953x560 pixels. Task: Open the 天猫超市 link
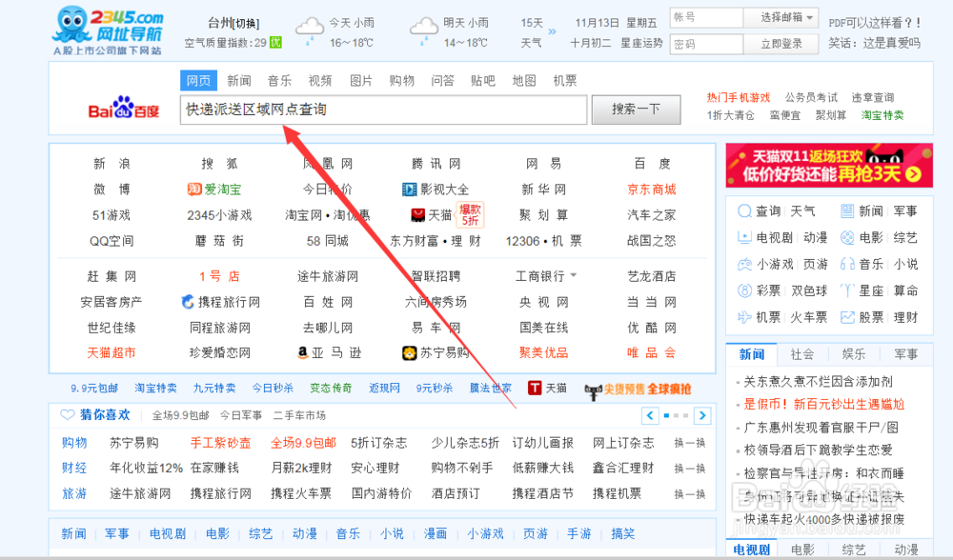(112, 353)
